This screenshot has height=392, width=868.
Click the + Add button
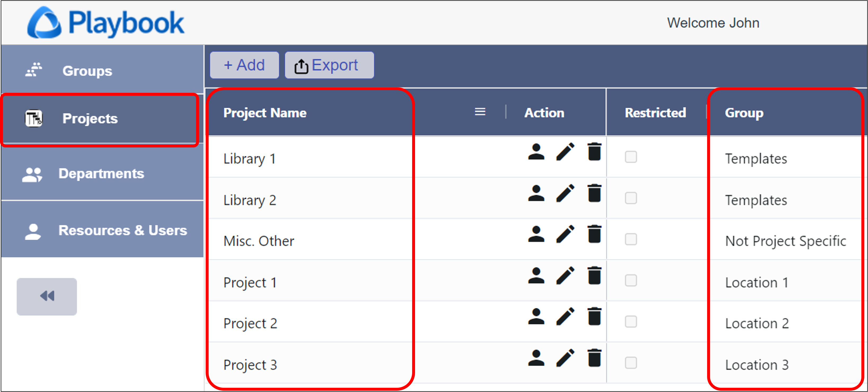[x=244, y=65]
